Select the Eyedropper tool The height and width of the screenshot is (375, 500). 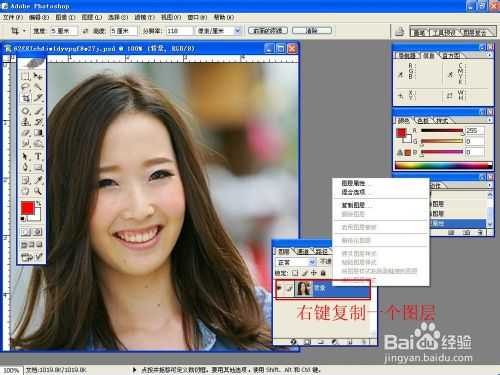tap(38, 180)
